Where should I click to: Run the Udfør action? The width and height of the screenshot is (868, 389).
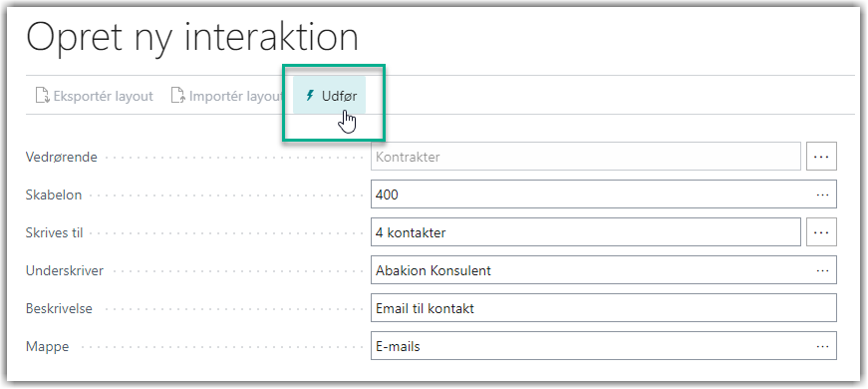click(x=330, y=96)
